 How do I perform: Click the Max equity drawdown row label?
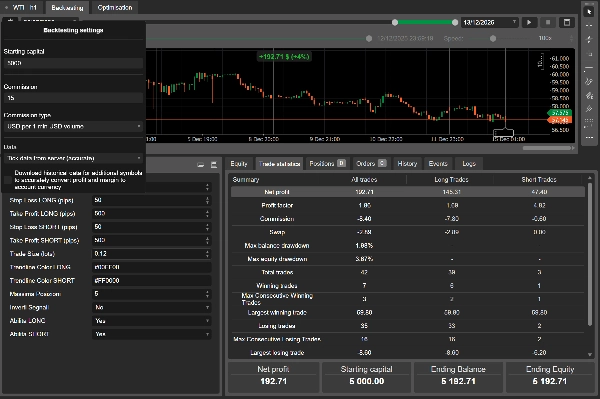(277, 259)
